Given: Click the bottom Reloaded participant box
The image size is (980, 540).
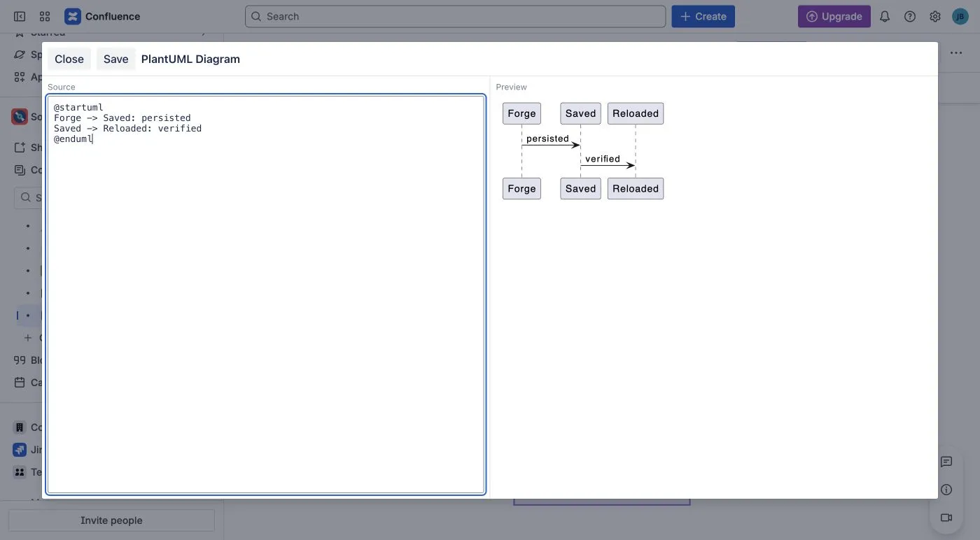Looking at the screenshot, I should tap(636, 188).
